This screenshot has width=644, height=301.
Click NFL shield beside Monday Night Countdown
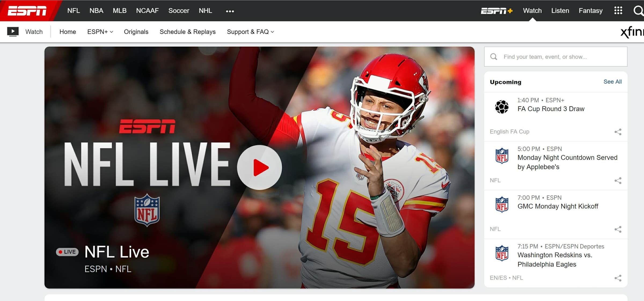[502, 156]
